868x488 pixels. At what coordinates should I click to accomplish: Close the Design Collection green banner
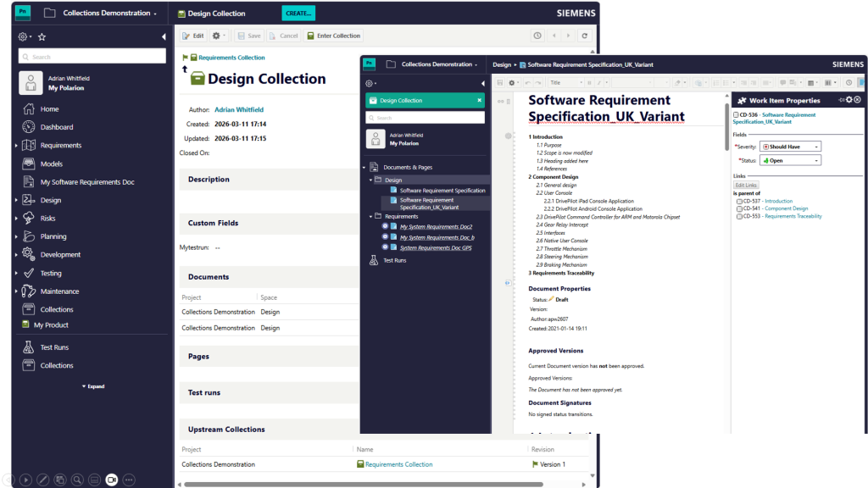[479, 100]
